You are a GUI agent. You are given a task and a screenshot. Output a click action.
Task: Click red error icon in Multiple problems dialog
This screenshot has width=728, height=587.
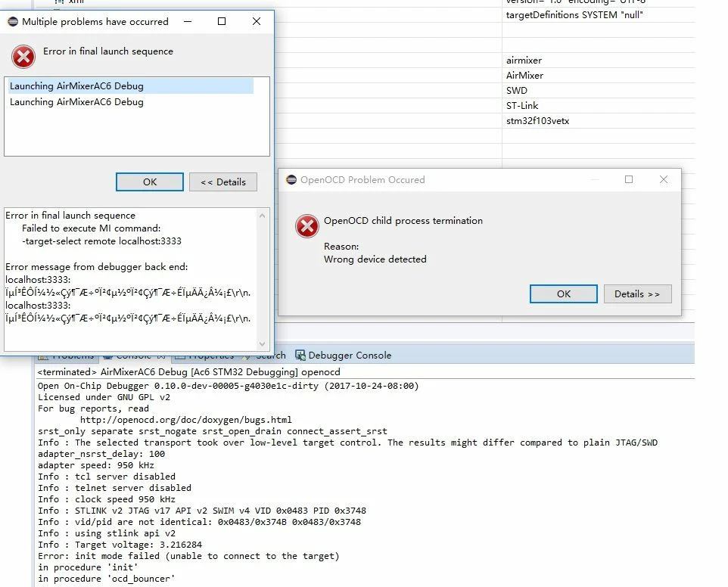(23, 57)
